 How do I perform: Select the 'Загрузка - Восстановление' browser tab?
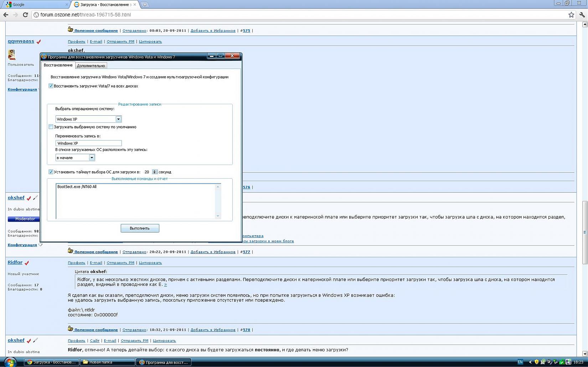click(x=105, y=5)
